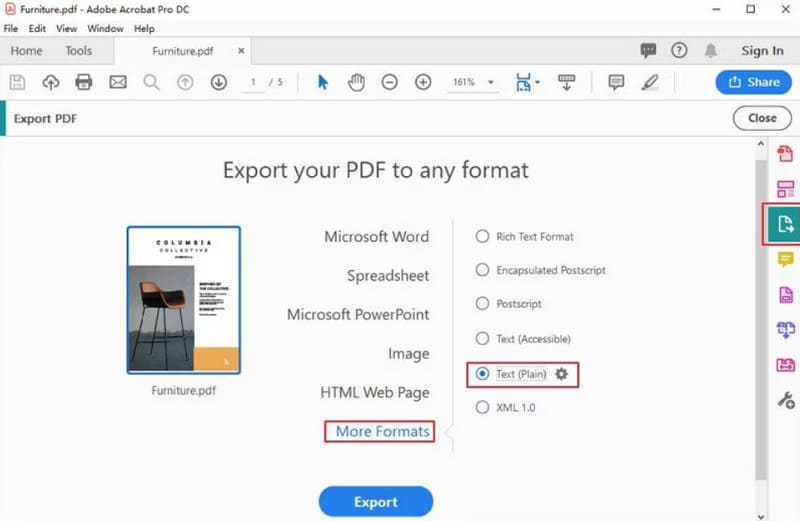The image size is (800, 521).
Task: Open the pink file tool in the right sidebar
Action: [x=786, y=365]
